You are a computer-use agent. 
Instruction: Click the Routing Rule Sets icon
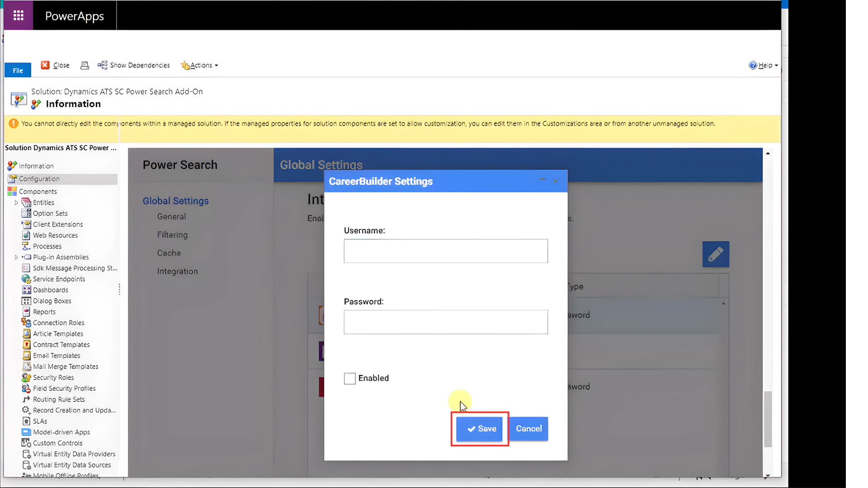point(26,399)
